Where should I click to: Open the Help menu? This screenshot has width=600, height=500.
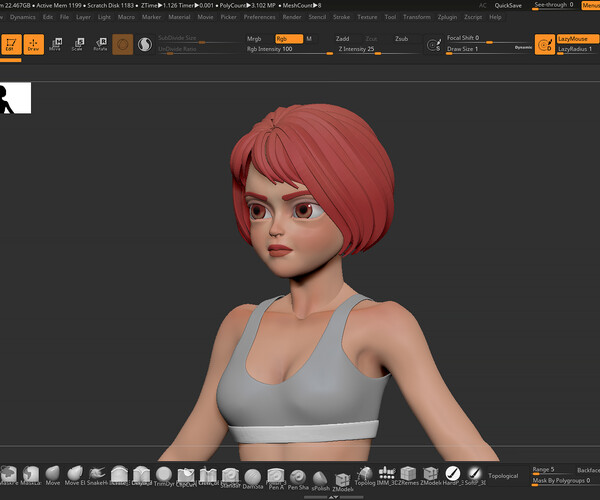495,17
